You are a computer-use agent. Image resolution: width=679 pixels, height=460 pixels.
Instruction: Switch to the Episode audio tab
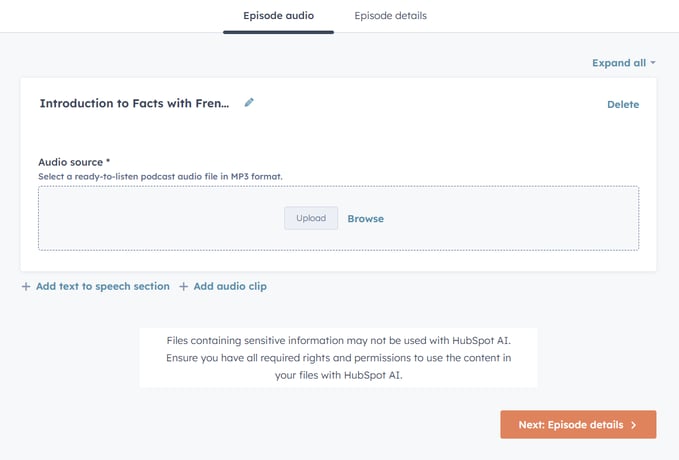pyautogui.click(x=278, y=16)
